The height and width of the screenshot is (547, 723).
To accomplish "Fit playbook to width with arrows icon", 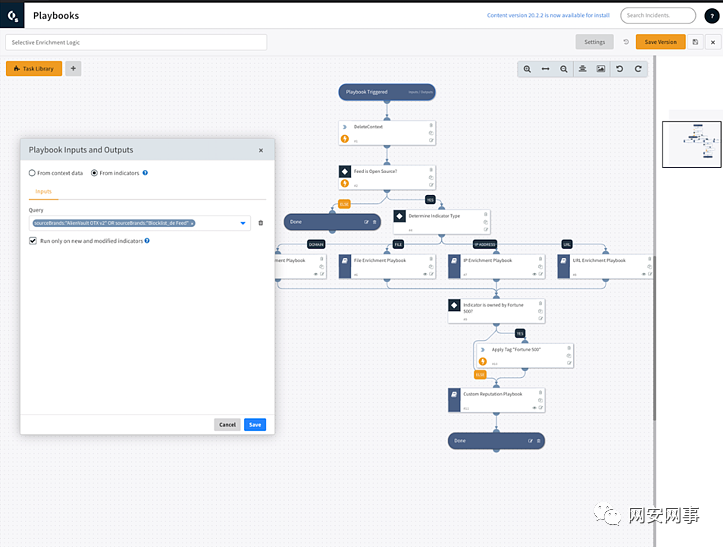I will point(545,69).
